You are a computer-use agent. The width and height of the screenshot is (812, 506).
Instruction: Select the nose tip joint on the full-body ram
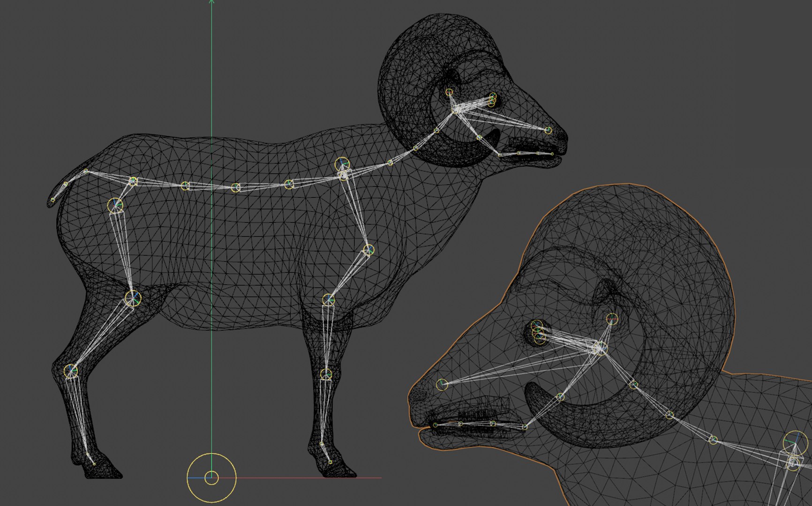click(x=548, y=130)
